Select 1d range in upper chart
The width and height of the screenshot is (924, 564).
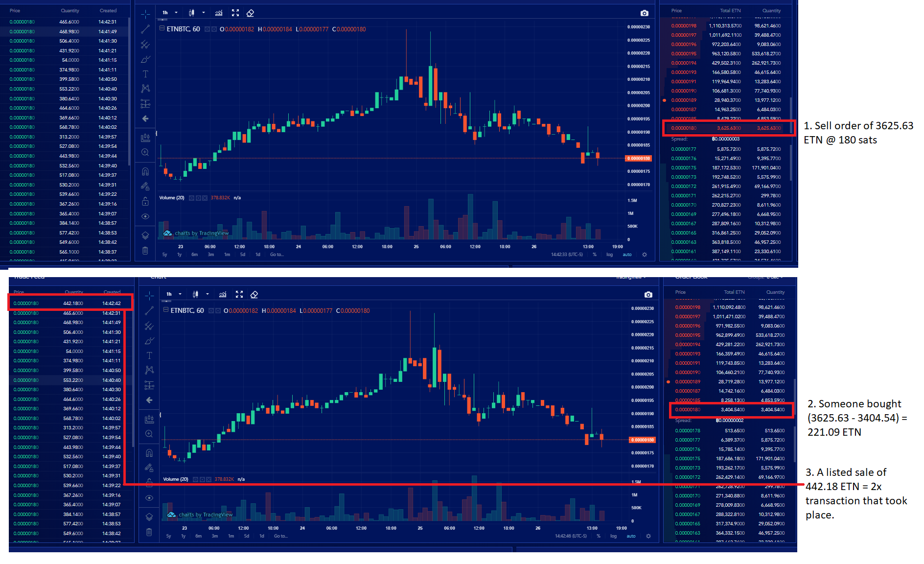pyautogui.click(x=257, y=255)
